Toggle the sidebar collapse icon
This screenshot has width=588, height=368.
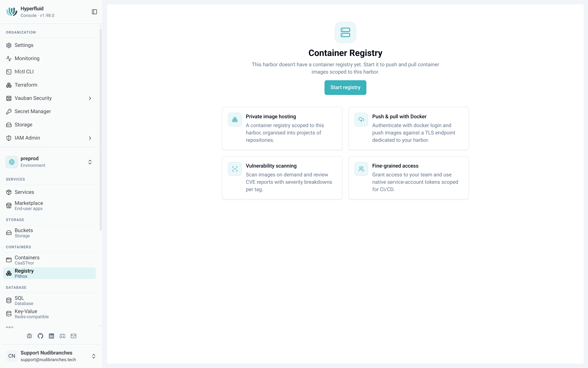(94, 12)
